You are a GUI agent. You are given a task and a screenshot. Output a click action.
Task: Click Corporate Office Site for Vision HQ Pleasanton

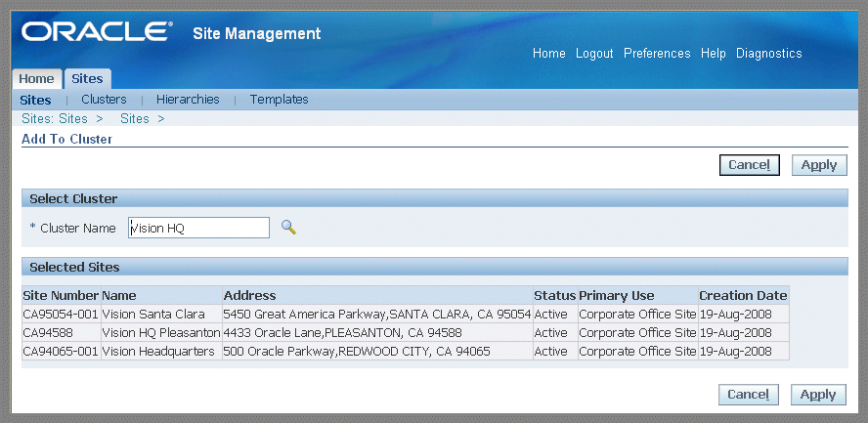pyautogui.click(x=637, y=333)
